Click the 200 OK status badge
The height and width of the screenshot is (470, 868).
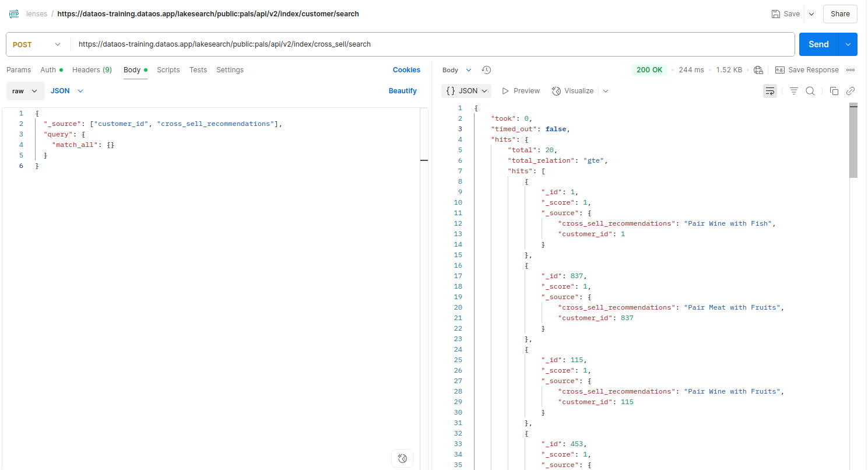tap(649, 70)
